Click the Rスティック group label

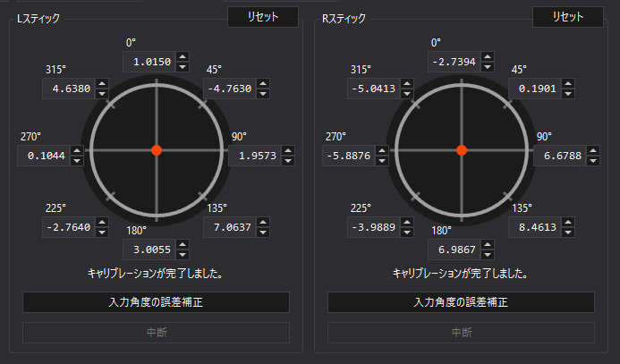(x=344, y=19)
